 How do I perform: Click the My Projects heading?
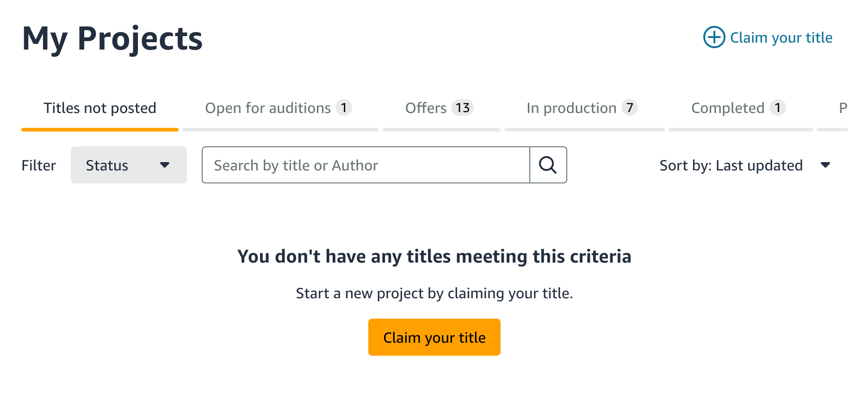tap(112, 39)
